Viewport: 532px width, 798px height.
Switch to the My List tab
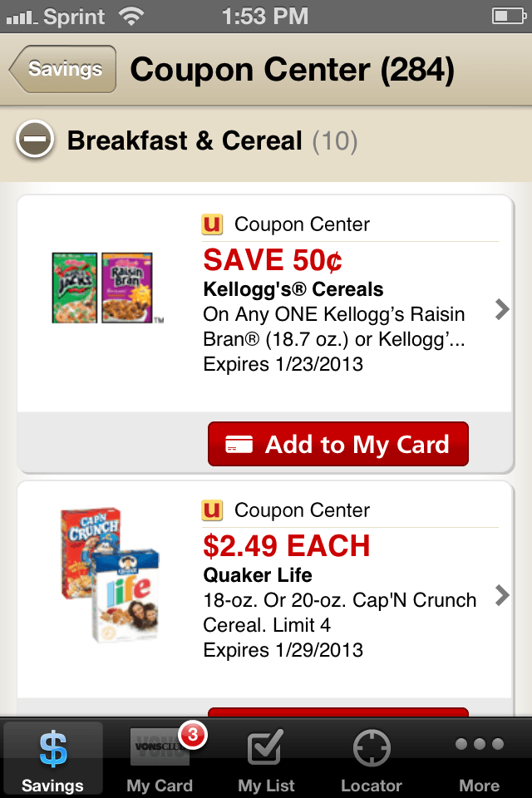pyautogui.click(x=266, y=759)
